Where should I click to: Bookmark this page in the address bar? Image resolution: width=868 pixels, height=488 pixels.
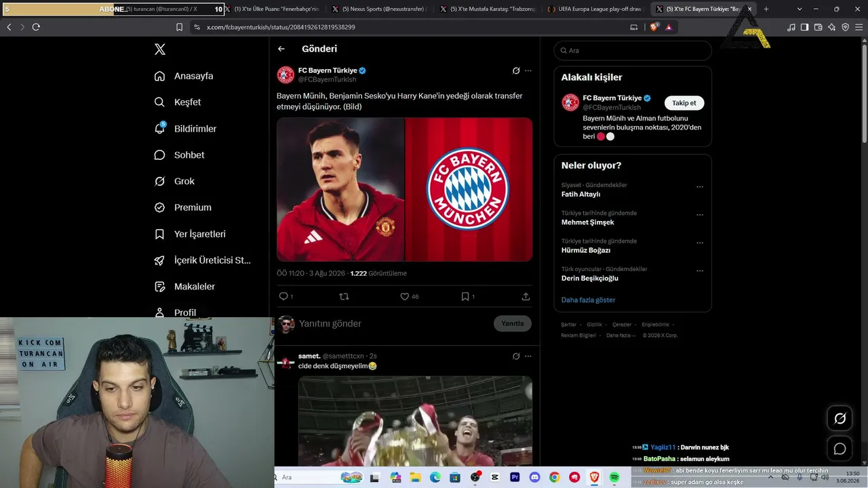tap(179, 27)
